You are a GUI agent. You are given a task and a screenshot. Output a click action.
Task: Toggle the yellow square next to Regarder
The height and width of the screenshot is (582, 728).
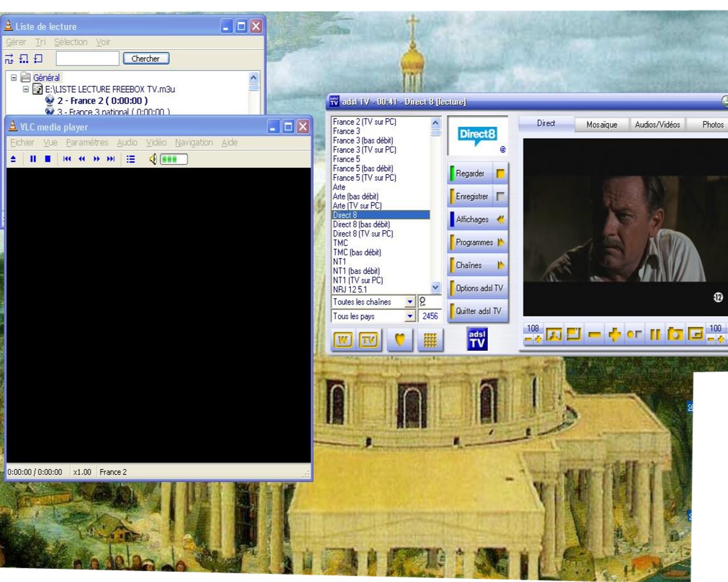tap(500, 173)
